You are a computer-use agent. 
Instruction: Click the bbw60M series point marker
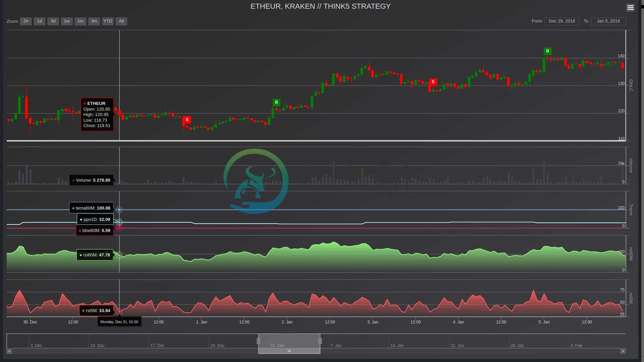tap(119, 228)
